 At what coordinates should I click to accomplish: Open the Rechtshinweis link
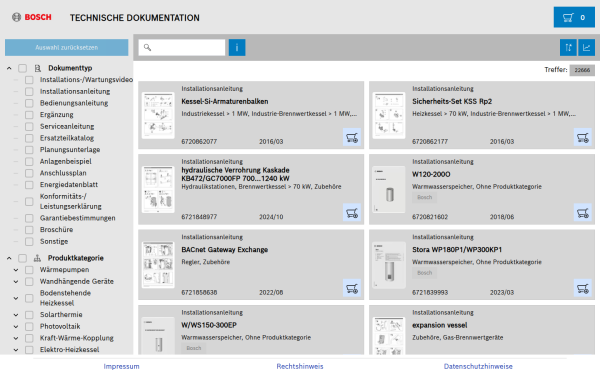tap(300, 366)
